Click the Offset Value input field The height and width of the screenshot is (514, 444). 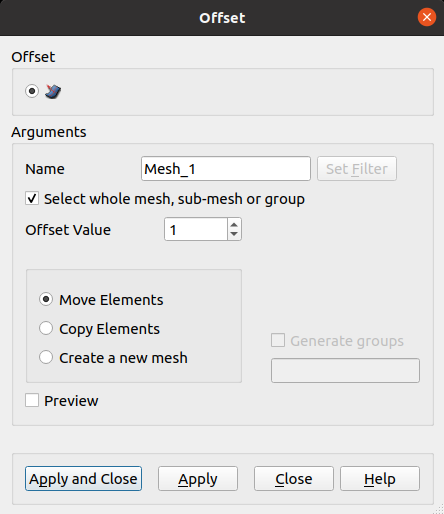[196, 229]
